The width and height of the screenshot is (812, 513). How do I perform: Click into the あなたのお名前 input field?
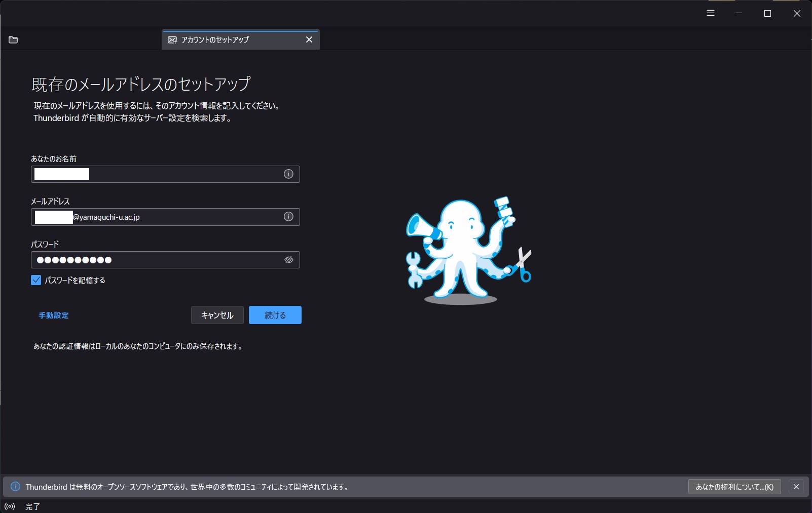click(165, 174)
